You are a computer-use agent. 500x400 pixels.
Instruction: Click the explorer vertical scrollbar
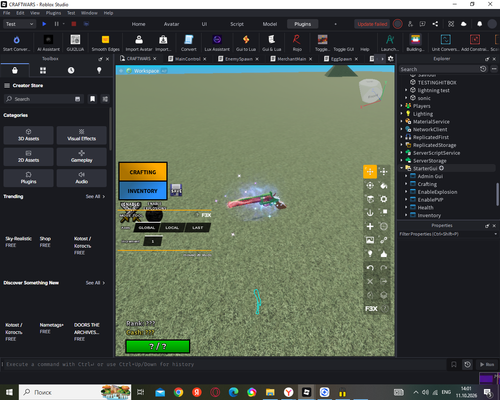(x=497, y=194)
